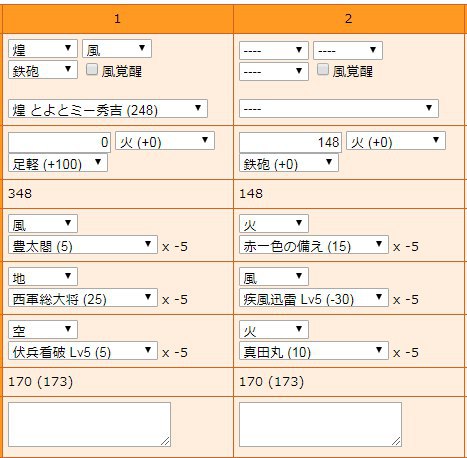Open the 豊太閤 (5) skill dropdown
Viewport: 467px width, 458px height.
tap(83, 245)
